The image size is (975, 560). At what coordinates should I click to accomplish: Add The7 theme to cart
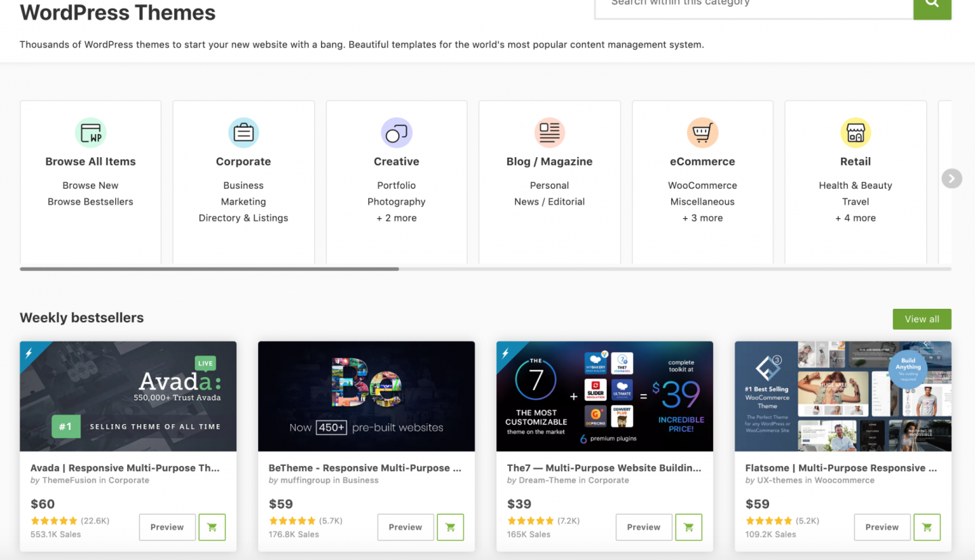coord(689,527)
